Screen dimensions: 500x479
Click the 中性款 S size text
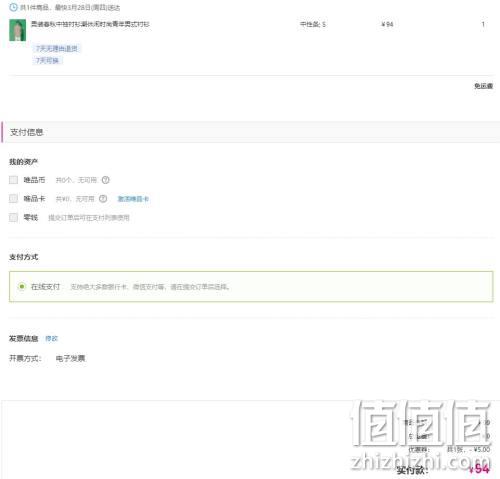[313, 24]
